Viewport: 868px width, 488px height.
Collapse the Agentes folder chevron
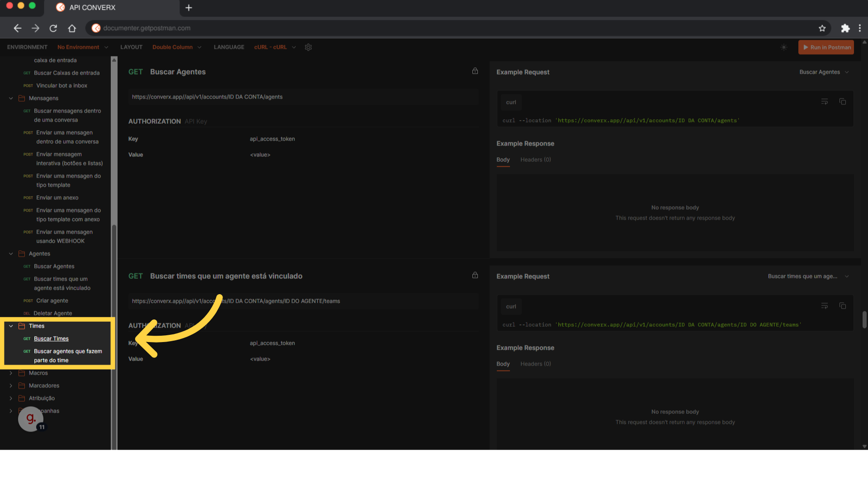[x=11, y=253]
